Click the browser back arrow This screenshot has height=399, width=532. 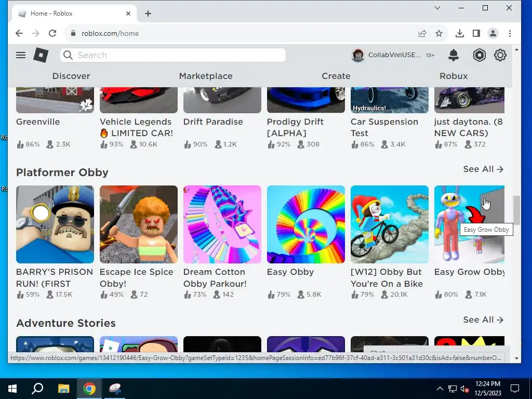[19, 33]
